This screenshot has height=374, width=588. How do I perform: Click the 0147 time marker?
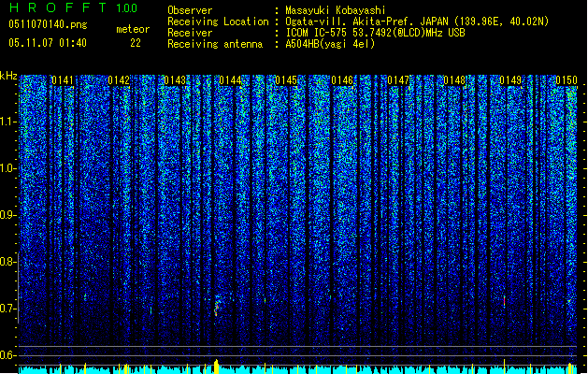click(398, 80)
